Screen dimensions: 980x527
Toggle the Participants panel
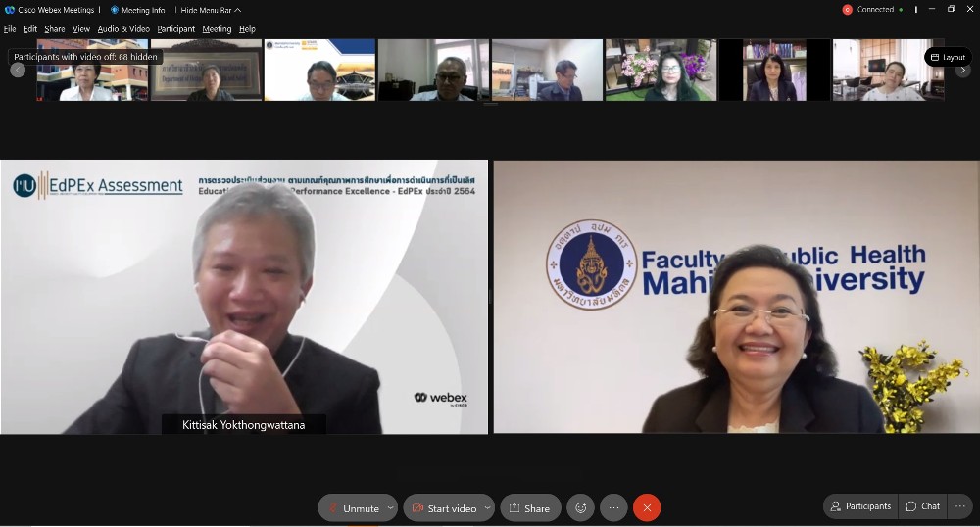coord(860,506)
